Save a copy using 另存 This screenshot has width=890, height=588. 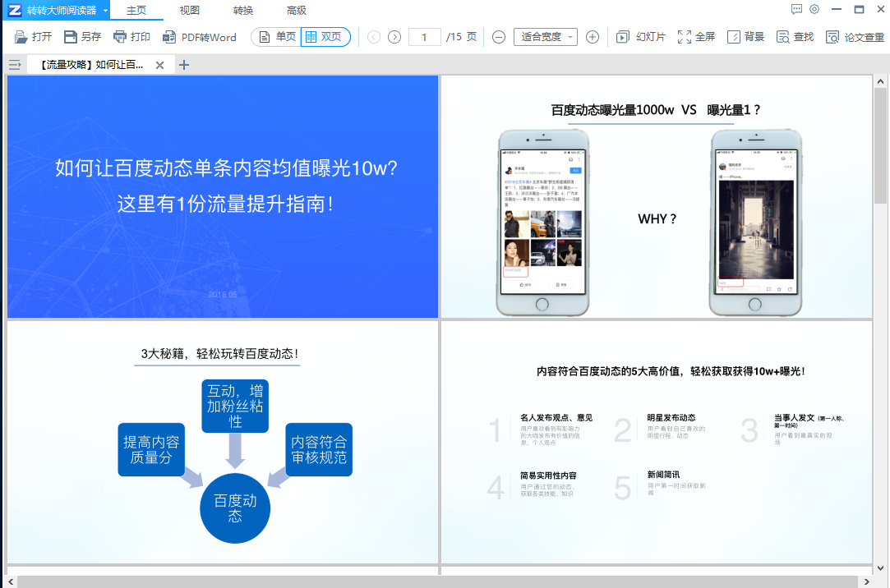tap(82, 37)
